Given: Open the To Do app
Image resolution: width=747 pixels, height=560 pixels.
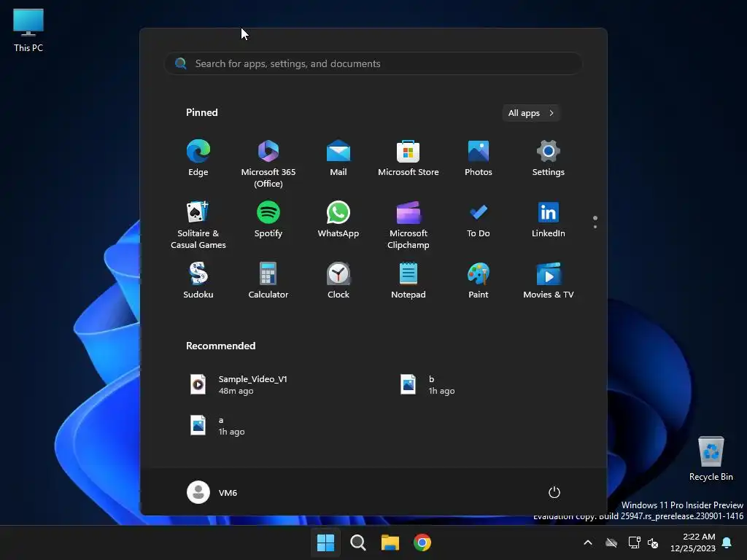Looking at the screenshot, I should point(479,219).
